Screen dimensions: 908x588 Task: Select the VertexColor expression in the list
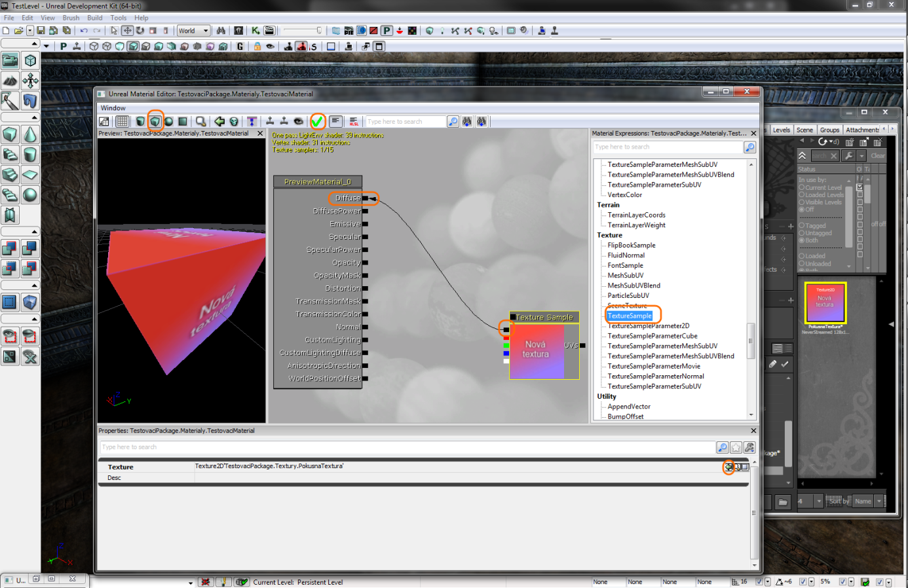pyautogui.click(x=625, y=194)
